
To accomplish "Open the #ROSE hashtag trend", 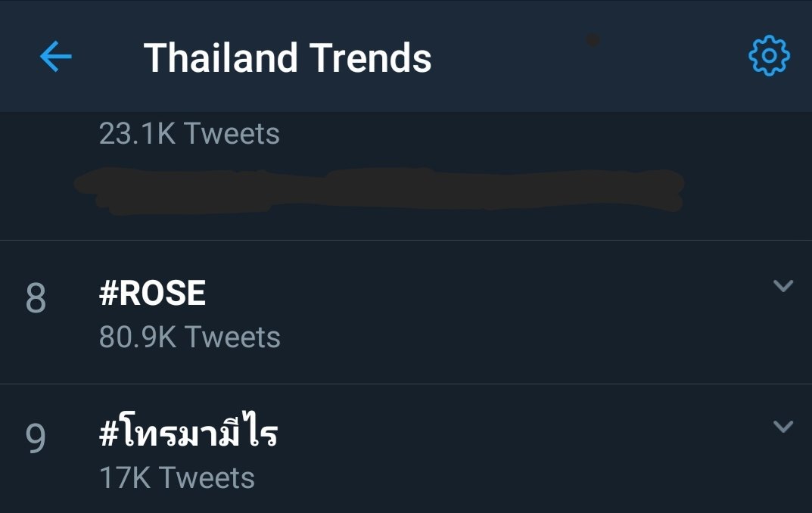I will 152,293.
